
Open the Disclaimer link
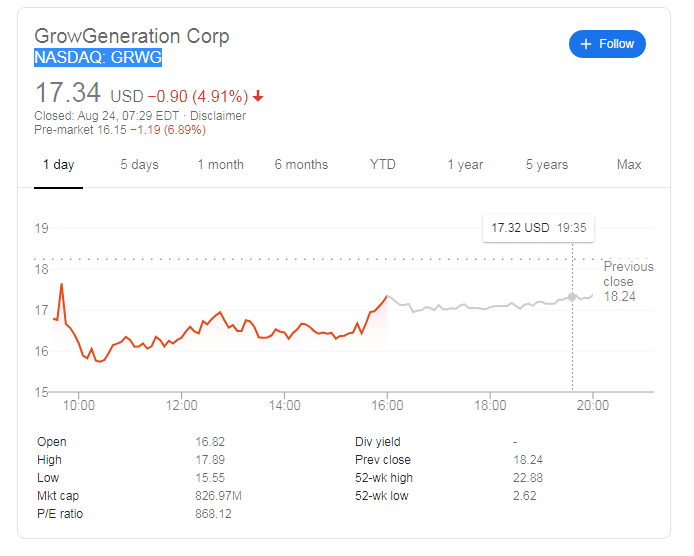pos(218,116)
